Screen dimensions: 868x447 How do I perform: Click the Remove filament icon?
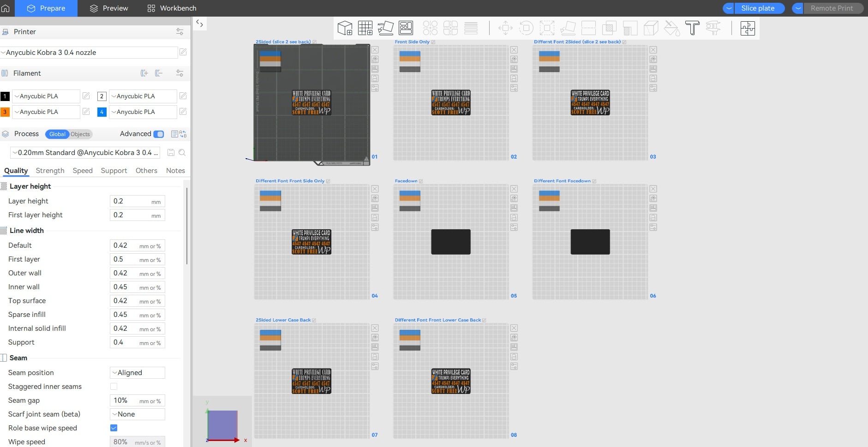coord(159,73)
